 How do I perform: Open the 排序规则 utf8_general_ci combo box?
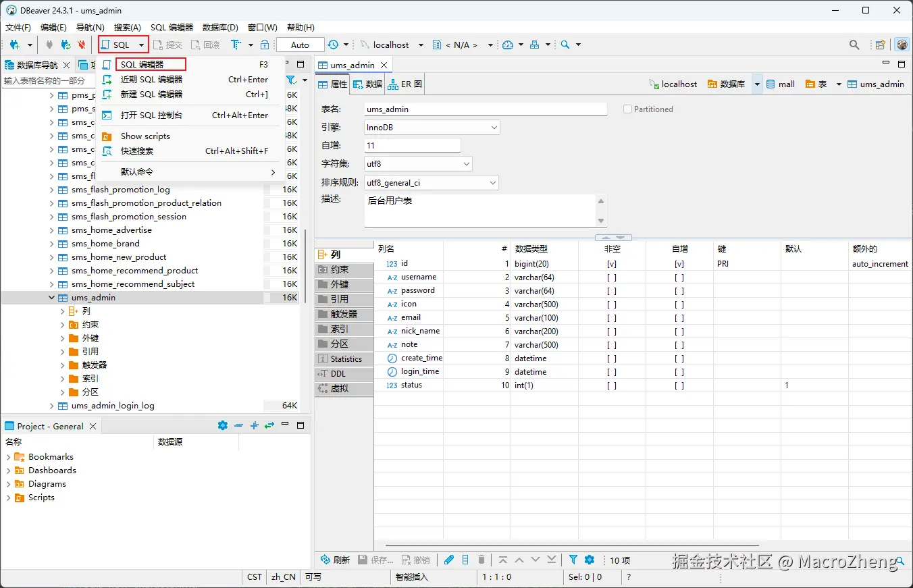click(432, 183)
